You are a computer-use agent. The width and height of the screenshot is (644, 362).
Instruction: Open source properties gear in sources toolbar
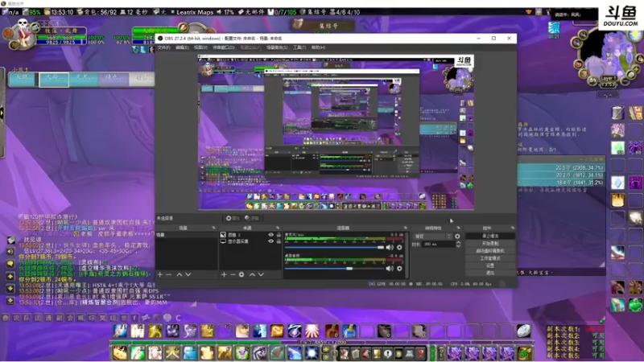[242, 274]
